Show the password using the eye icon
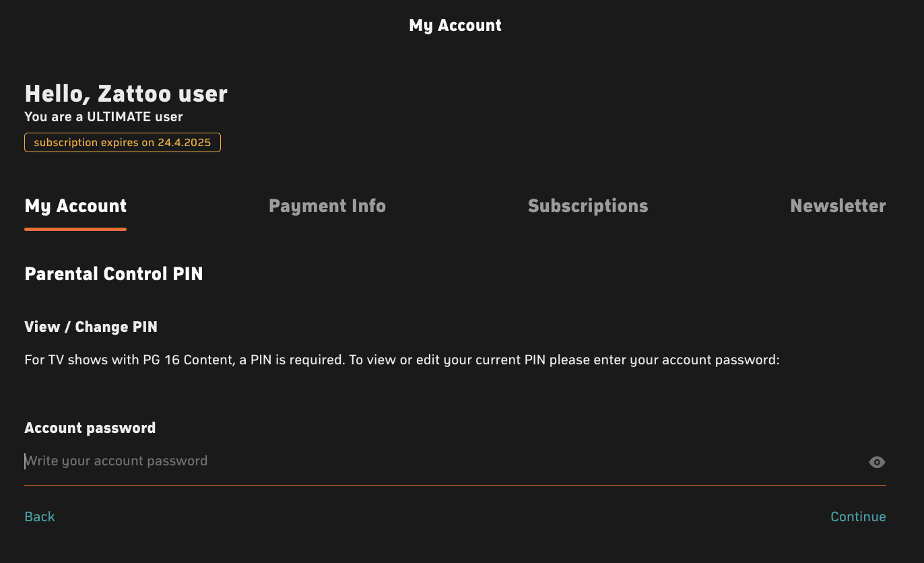The width and height of the screenshot is (924, 563). pyautogui.click(x=876, y=462)
